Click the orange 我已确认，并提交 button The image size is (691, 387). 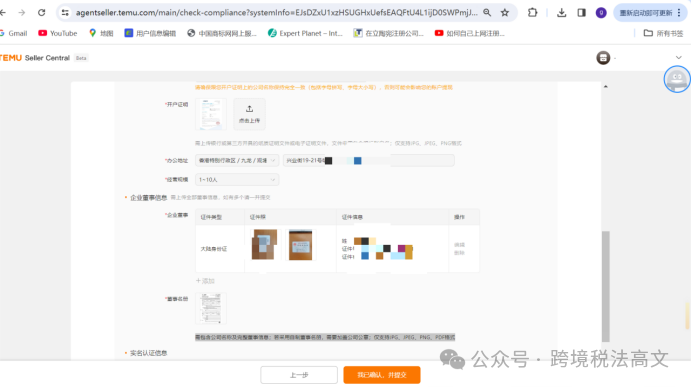(x=382, y=375)
